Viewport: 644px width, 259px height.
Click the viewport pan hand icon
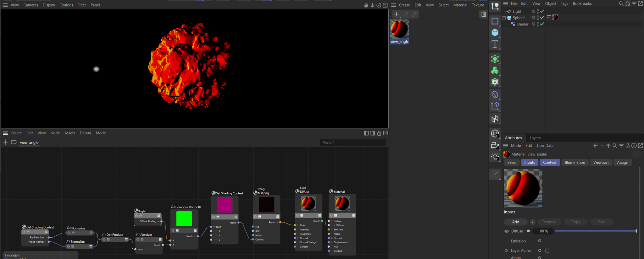[366, 5]
